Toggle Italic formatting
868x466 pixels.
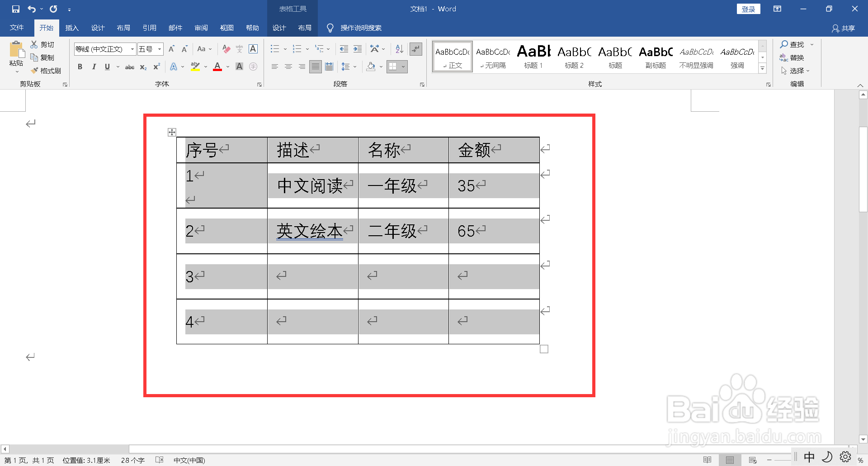pos(94,67)
